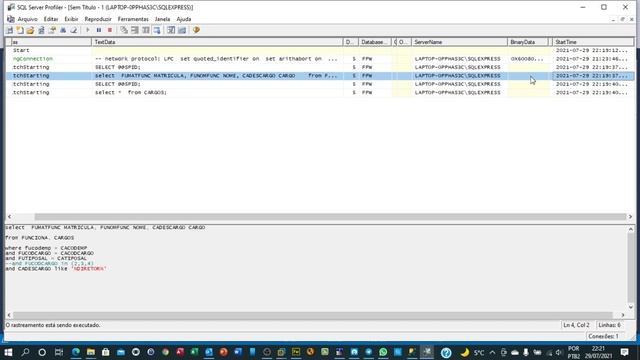Select the 'select * from CARGOS' row
640x360 pixels.
[x=320, y=93]
